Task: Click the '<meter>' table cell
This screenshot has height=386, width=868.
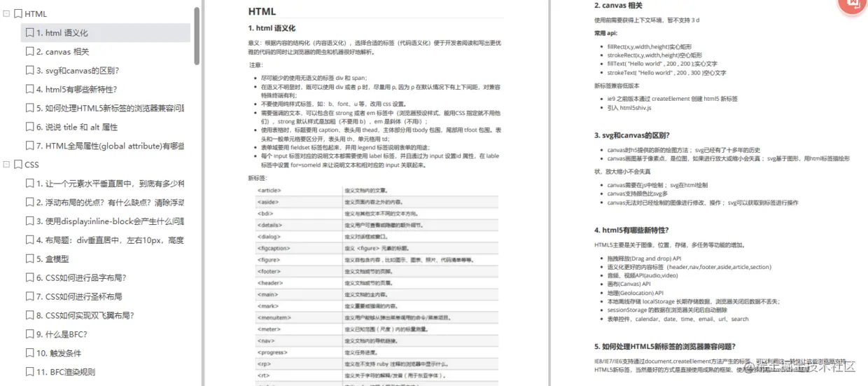Action: click(298, 329)
